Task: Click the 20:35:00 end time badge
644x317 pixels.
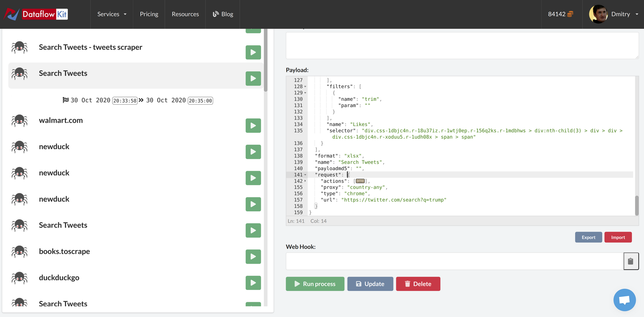Action: [x=200, y=101]
